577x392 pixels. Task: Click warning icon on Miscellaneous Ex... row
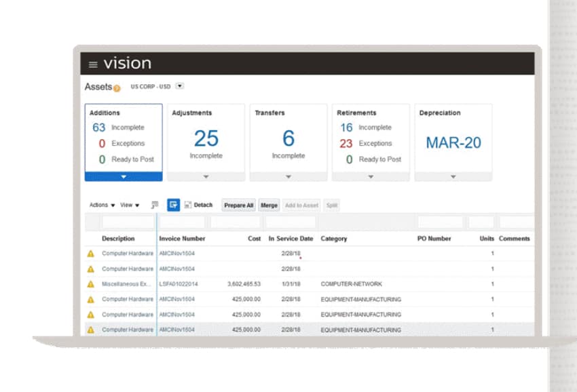pos(90,284)
